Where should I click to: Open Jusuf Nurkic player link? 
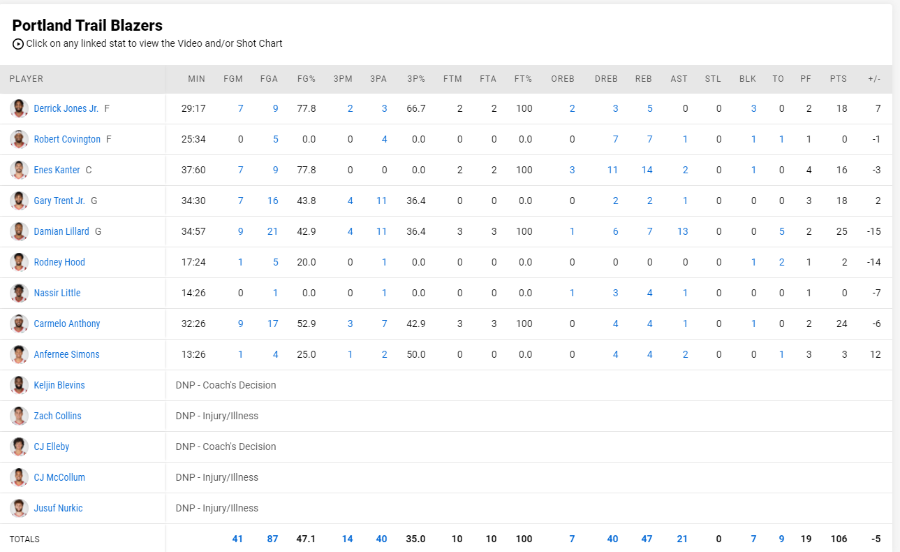pos(58,508)
